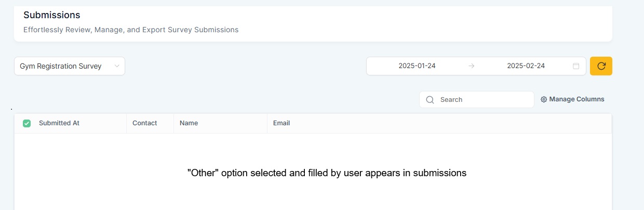Select the end date 2025-02-24
The image size is (644, 210).
[x=526, y=66]
